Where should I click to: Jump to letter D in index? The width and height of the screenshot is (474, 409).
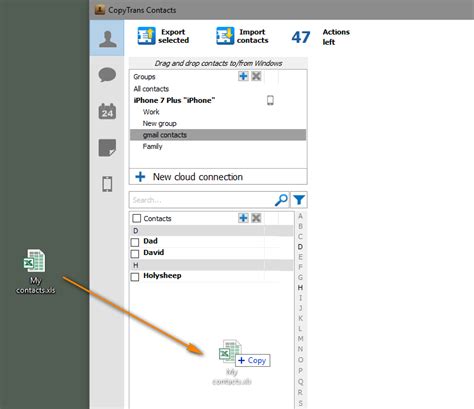coord(300,247)
